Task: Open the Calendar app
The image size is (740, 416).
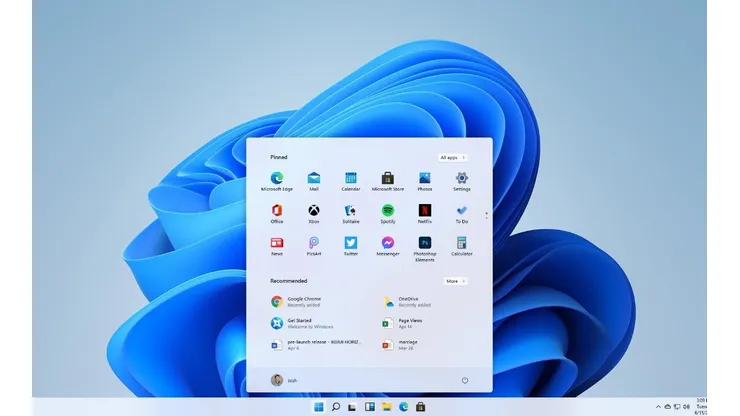Action: [x=351, y=181]
